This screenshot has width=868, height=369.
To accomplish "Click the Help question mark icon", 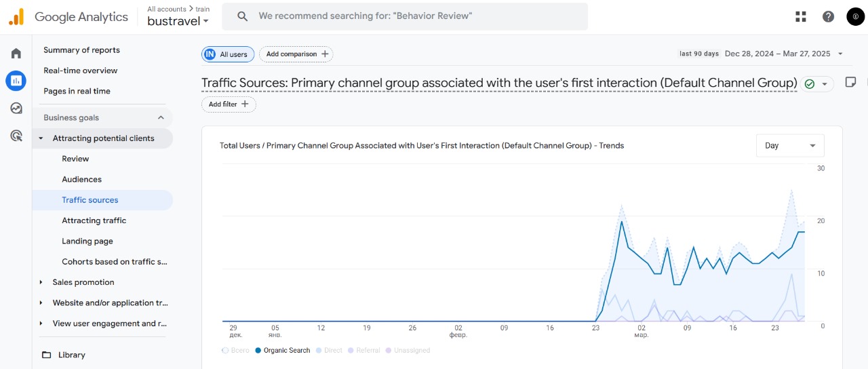I will [x=828, y=17].
